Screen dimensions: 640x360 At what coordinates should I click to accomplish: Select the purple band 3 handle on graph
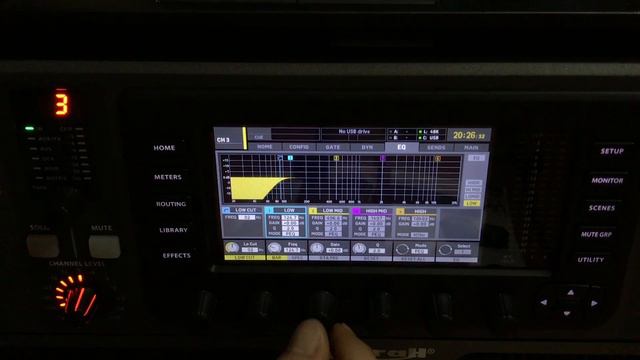(382, 158)
